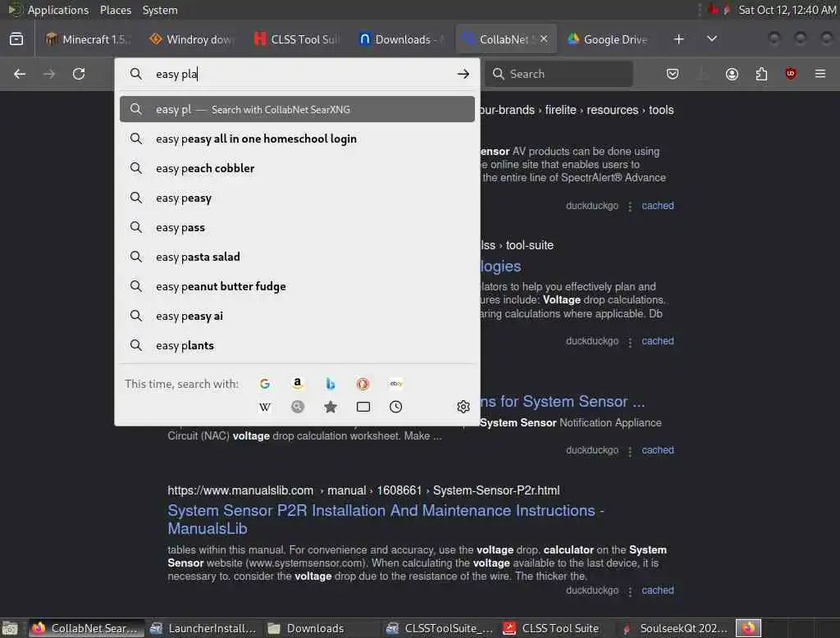Switch to Windroy download tab
Viewport: 840px width, 638px height.
pos(192,39)
